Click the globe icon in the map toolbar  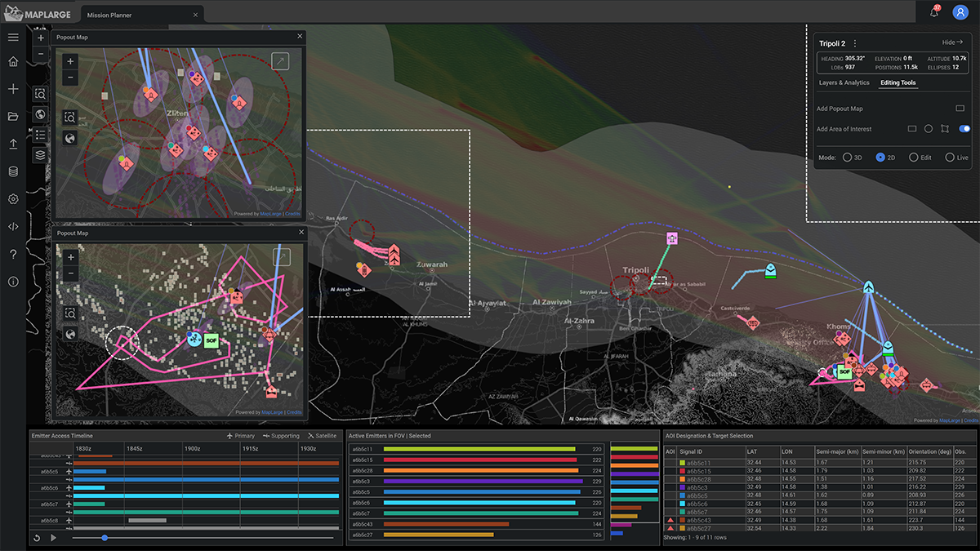(39, 114)
